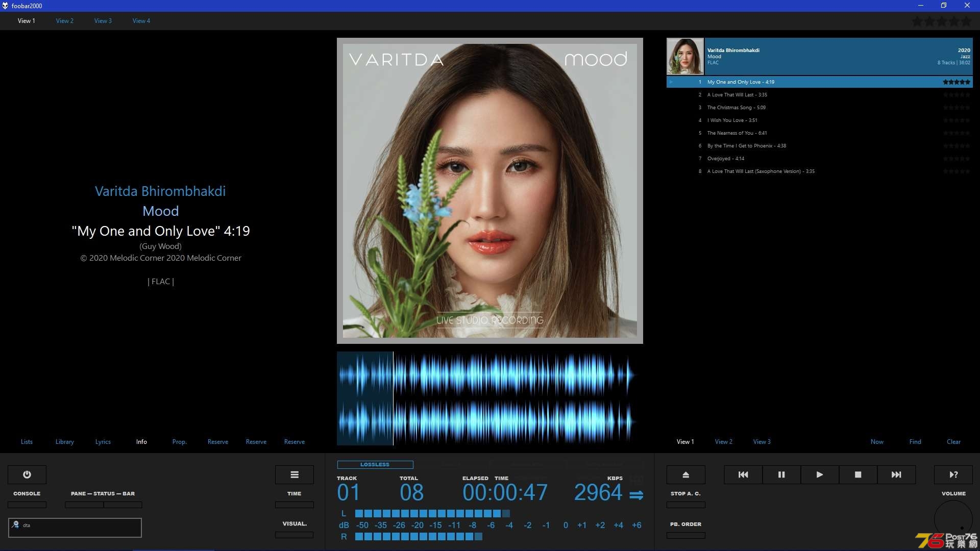This screenshot has height=551, width=980.
Task: Click the foobar2000 title bar icon
Action: click(x=5, y=6)
